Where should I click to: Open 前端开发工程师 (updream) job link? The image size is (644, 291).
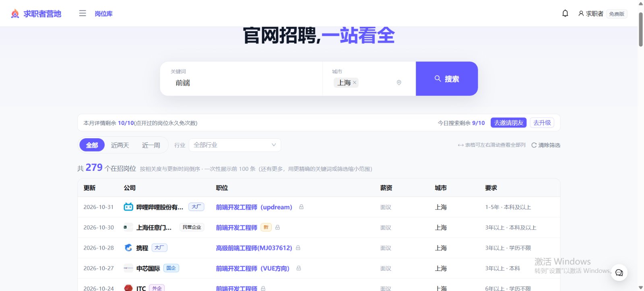click(x=254, y=207)
